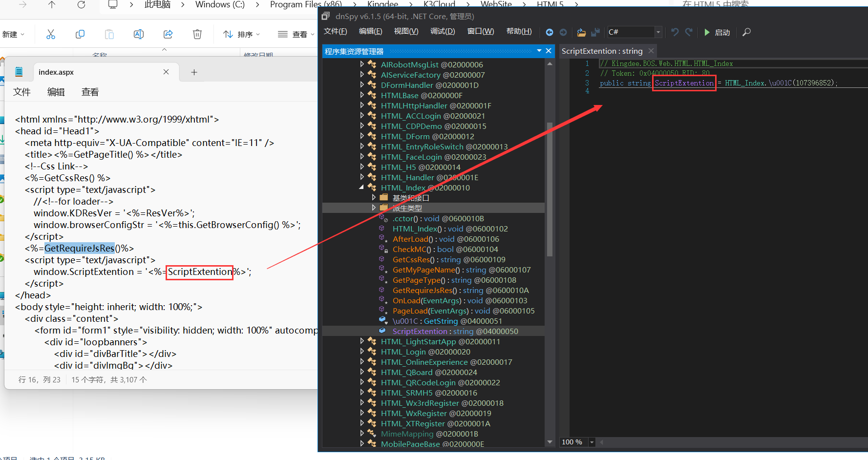Click Explorer Copy icon
868x460 pixels.
point(80,34)
